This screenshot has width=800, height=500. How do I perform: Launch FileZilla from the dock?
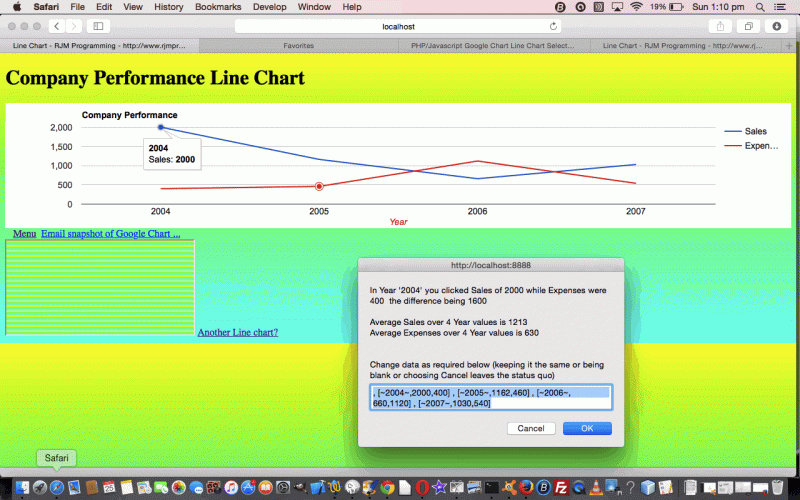pos(561,488)
